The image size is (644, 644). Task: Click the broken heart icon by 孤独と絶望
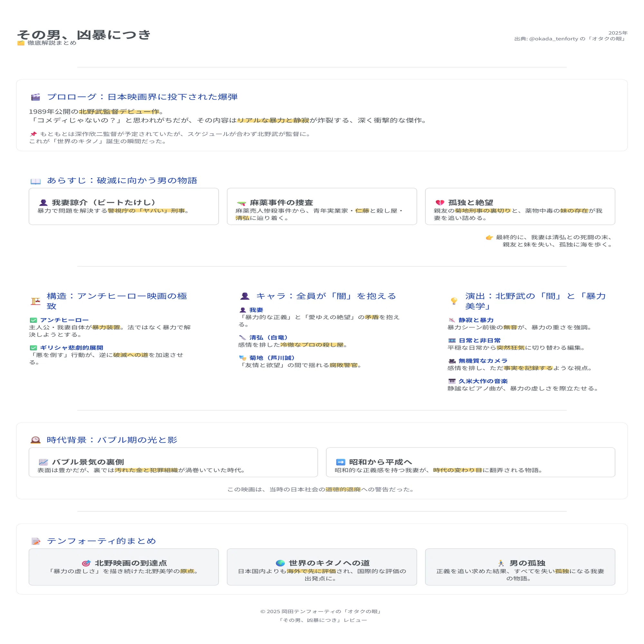pyautogui.click(x=440, y=203)
